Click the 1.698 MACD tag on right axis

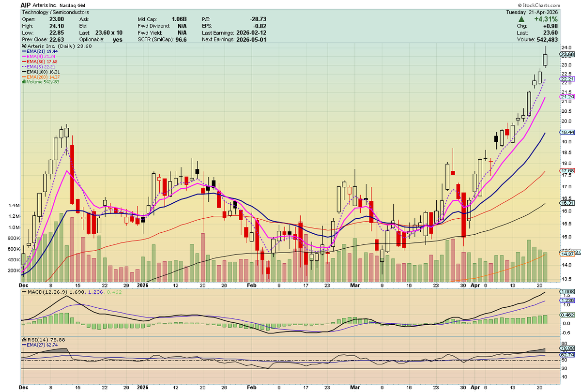pos(567,292)
